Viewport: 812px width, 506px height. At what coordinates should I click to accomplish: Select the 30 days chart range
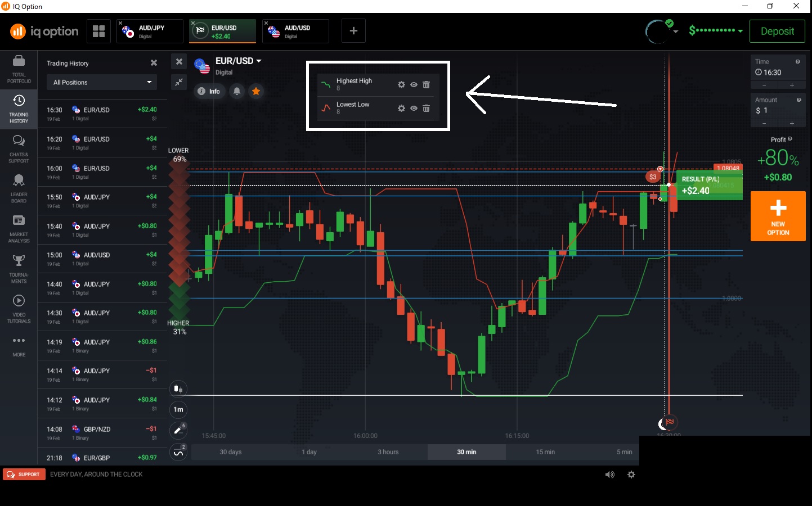point(231,452)
